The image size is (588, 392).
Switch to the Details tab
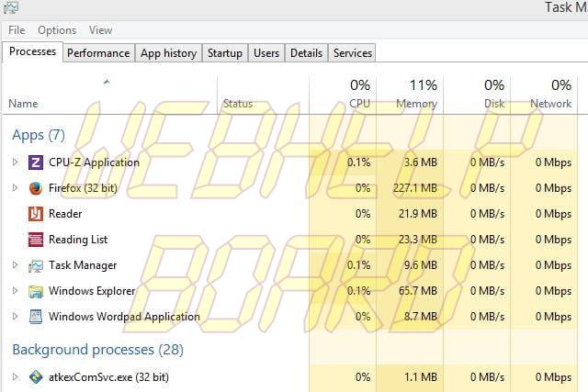(306, 53)
